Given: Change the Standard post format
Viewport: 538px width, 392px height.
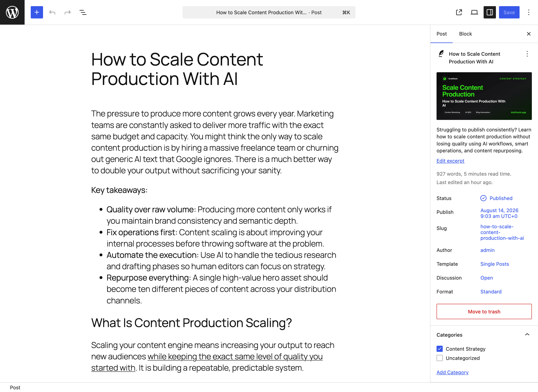Looking at the screenshot, I should pyautogui.click(x=491, y=292).
